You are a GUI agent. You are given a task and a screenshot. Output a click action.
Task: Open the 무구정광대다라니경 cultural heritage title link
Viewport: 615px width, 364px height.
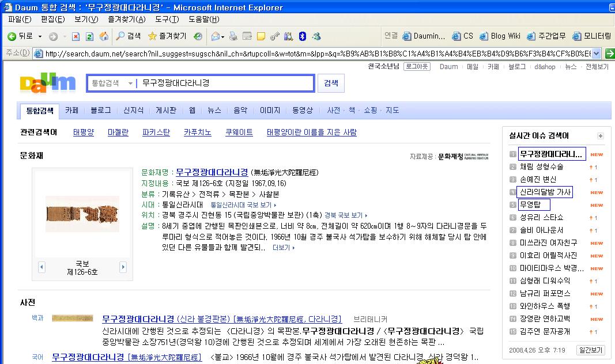pyautogui.click(x=212, y=172)
